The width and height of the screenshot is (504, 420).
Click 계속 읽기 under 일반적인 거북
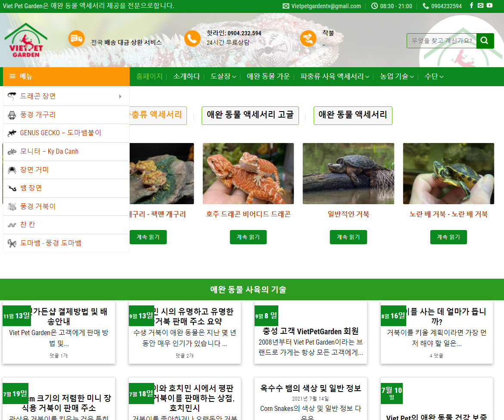(x=348, y=237)
